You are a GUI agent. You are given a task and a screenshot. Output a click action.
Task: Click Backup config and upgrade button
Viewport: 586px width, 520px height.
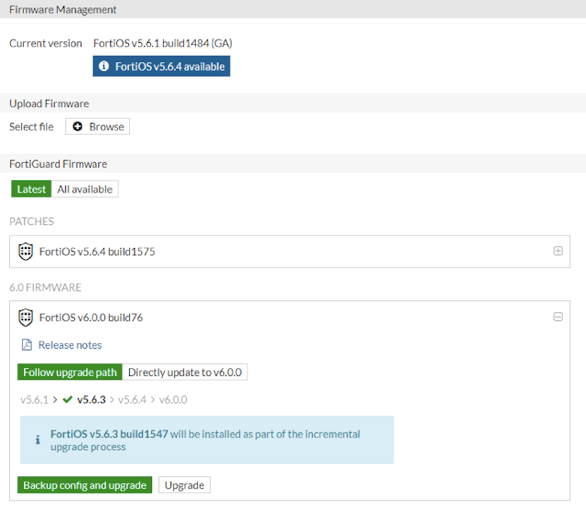85,485
